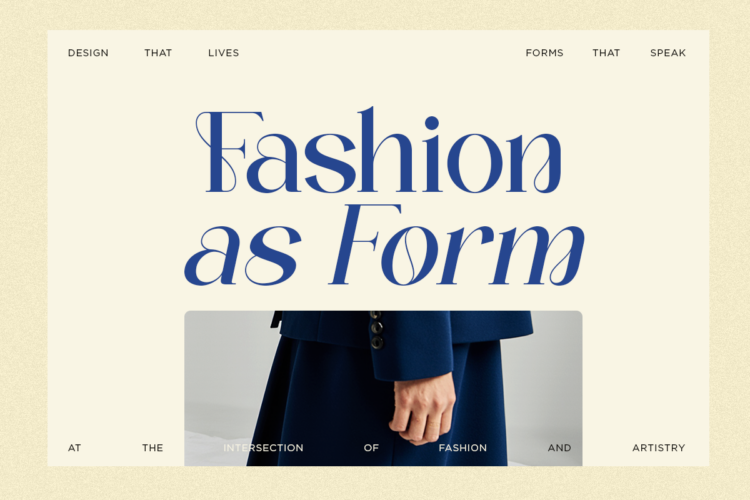Click the model's hand in the photo
This screenshot has height=500, width=750.
(x=422, y=409)
